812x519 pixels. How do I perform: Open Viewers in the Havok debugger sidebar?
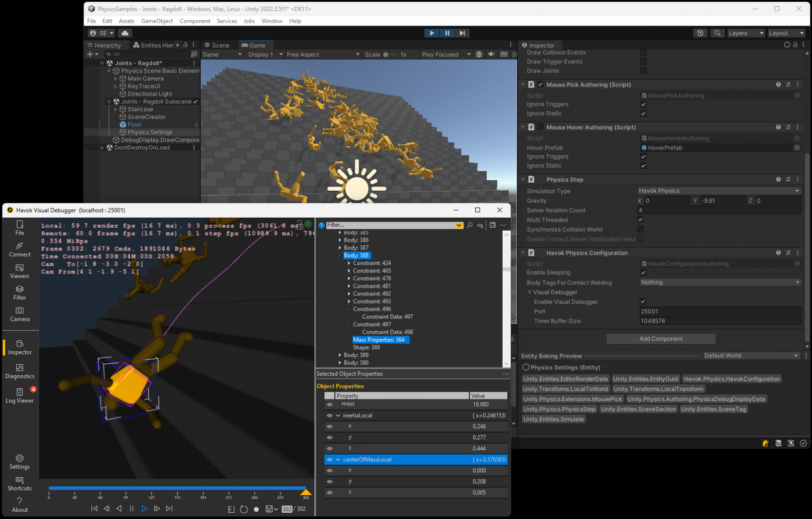[x=20, y=271]
